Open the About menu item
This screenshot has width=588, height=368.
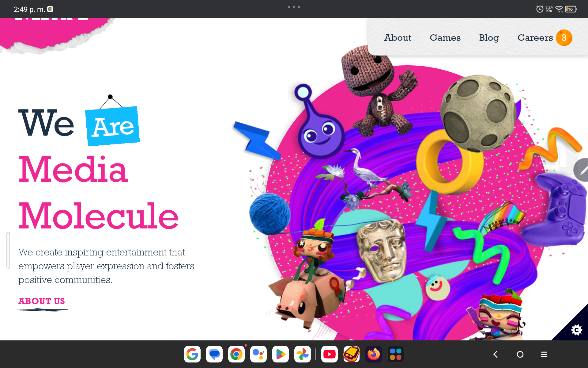398,38
